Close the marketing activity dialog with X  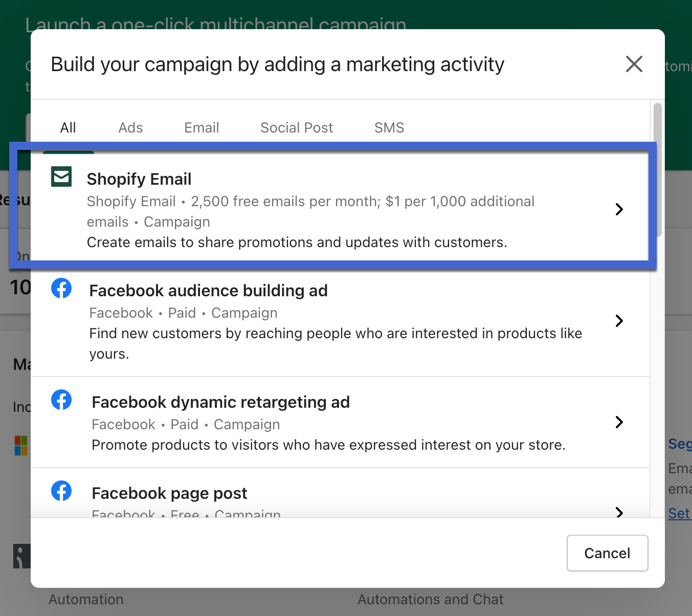[634, 64]
